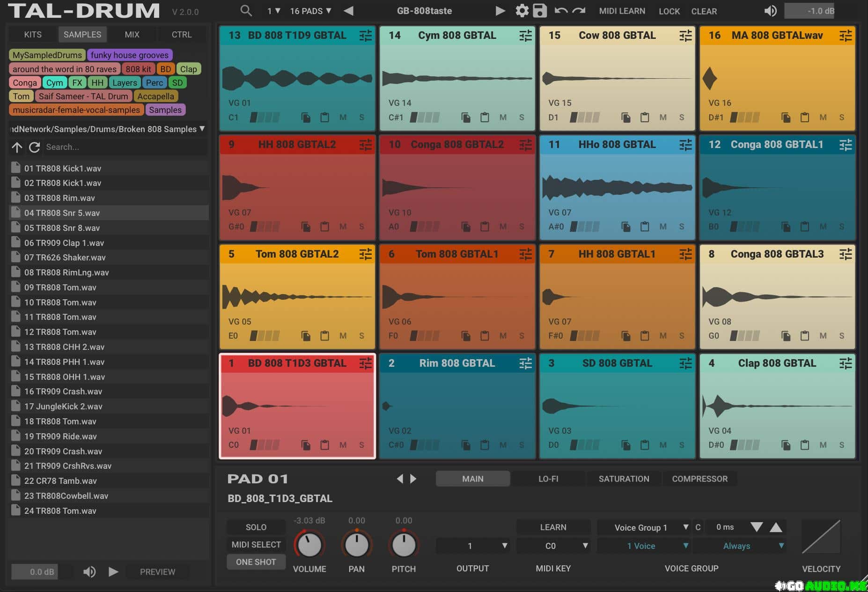
Task: Copy pad 13 using its copy icon
Action: [x=306, y=118]
